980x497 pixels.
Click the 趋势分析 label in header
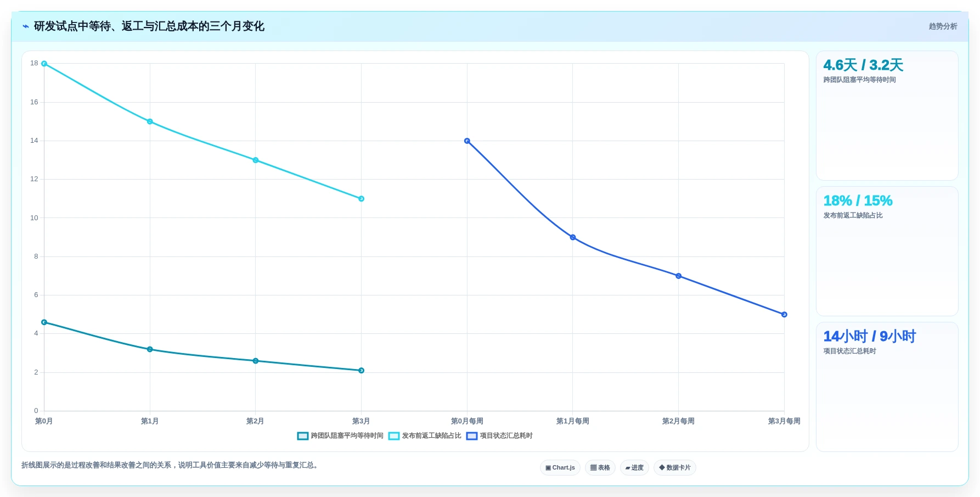(943, 26)
